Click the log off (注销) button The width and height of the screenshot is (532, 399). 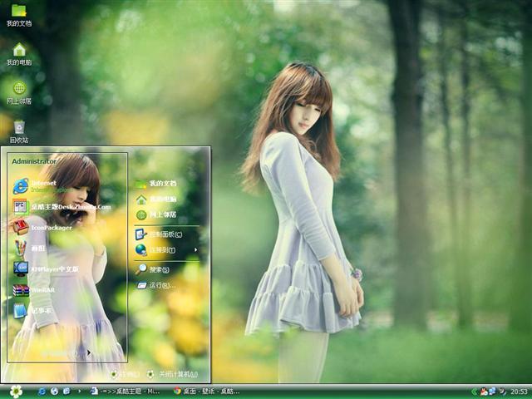pos(125,374)
